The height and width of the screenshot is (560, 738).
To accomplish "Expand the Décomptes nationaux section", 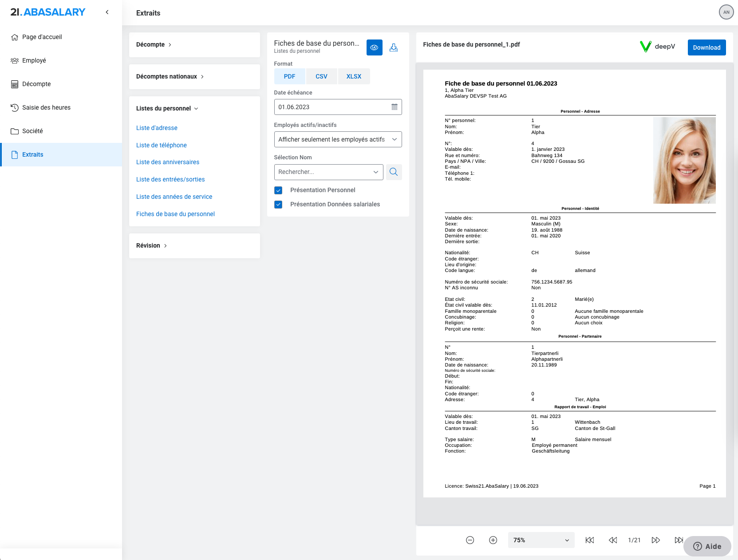I will coord(170,76).
